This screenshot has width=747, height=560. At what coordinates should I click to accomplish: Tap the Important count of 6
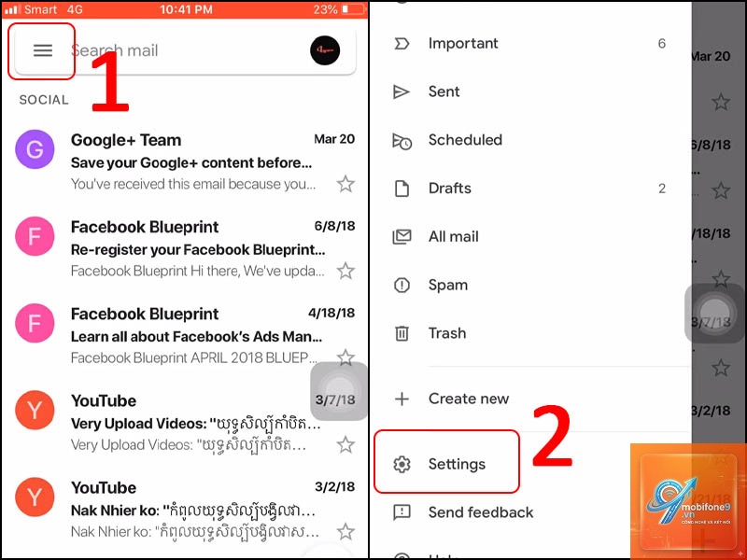tap(661, 44)
